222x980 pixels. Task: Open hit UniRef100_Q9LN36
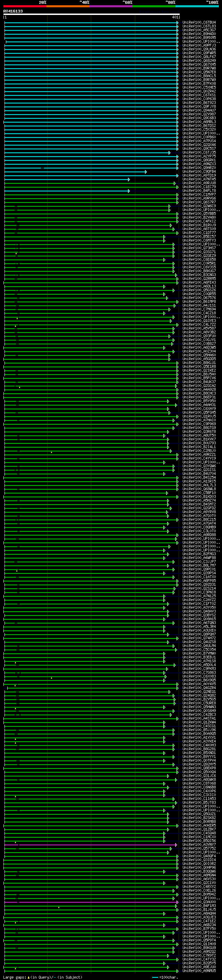coord(199,49)
